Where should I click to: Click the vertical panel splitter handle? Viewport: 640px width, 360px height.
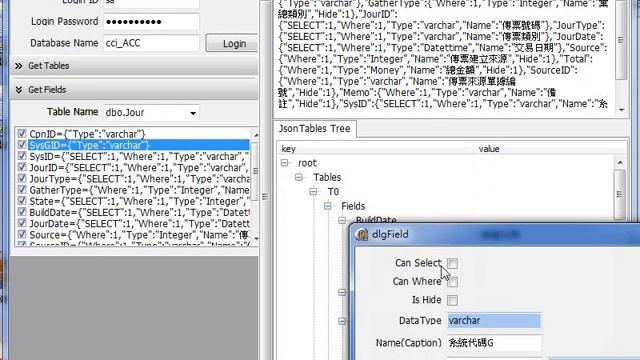pyautogui.click(x=265, y=197)
